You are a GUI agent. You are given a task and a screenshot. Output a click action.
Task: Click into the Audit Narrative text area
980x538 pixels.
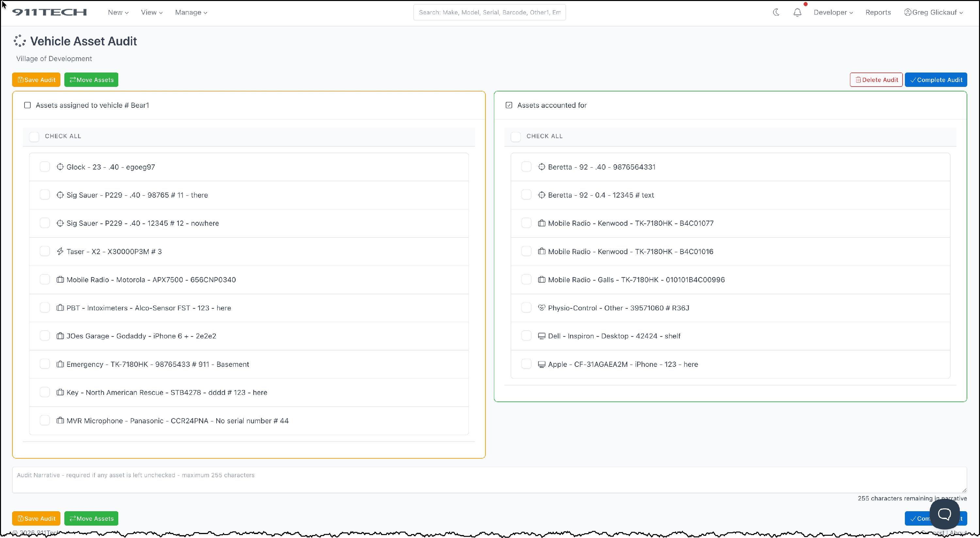pyautogui.click(x=489, y=480)
